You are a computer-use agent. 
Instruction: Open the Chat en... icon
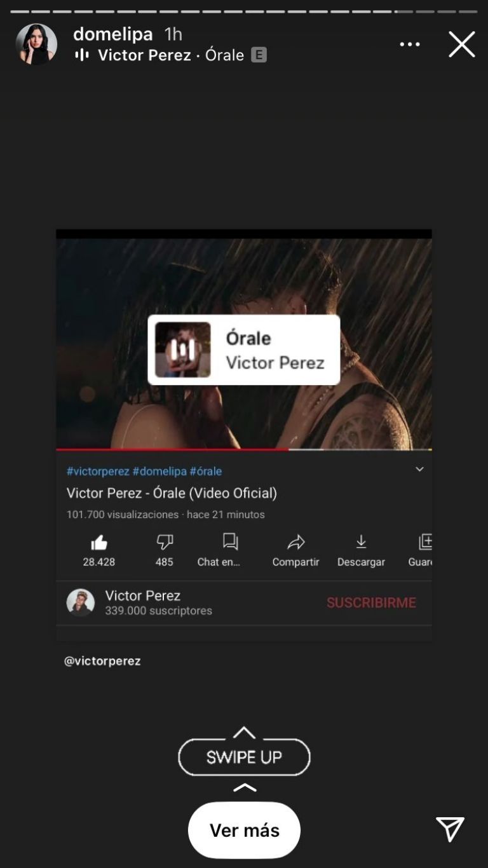(x=230, y=541)
